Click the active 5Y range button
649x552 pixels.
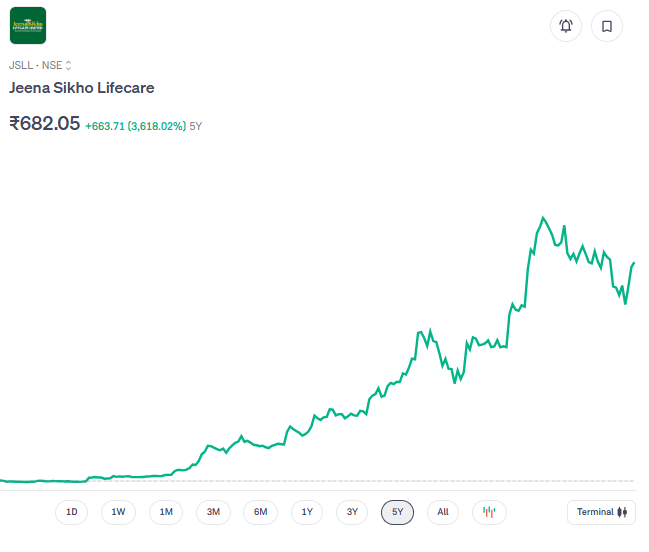397,512
